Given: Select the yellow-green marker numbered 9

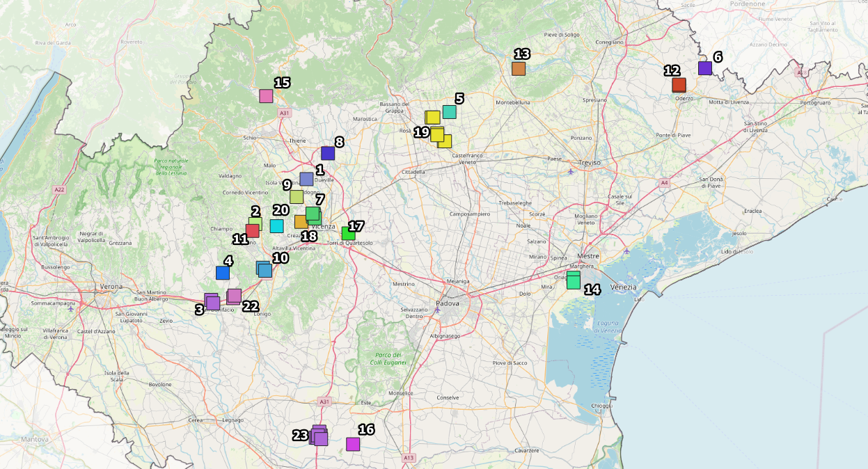Looking at the screenshot, I should pyautogui.click(x=297, y=196).
